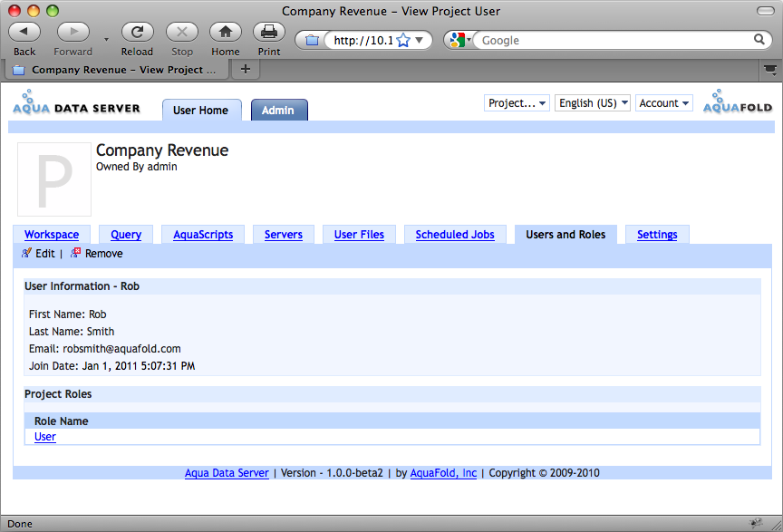The height and width of the screenshot is (532, 783).
Task: Click the Role Name column header
Action: 61,421
